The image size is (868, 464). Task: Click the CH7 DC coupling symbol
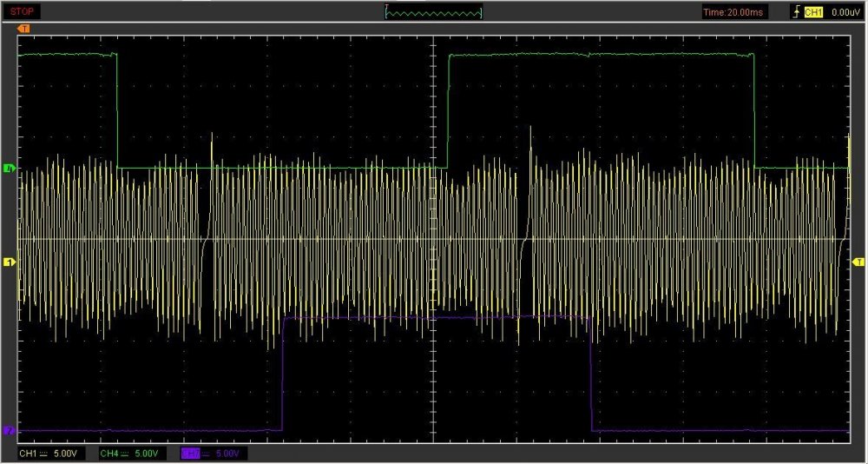click(x=207, y=454)
